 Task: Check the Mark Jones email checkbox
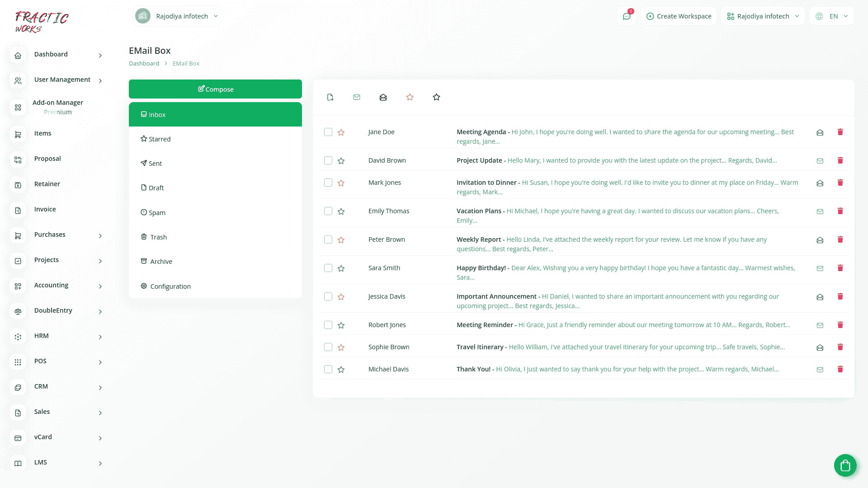click(x=328, y=183)
